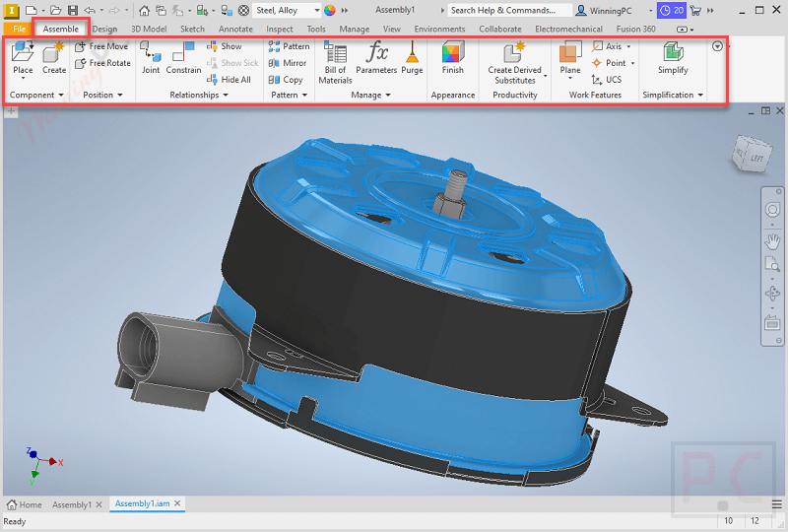
Task: Click the Point work feature
Action: click(x=609, y=63)
